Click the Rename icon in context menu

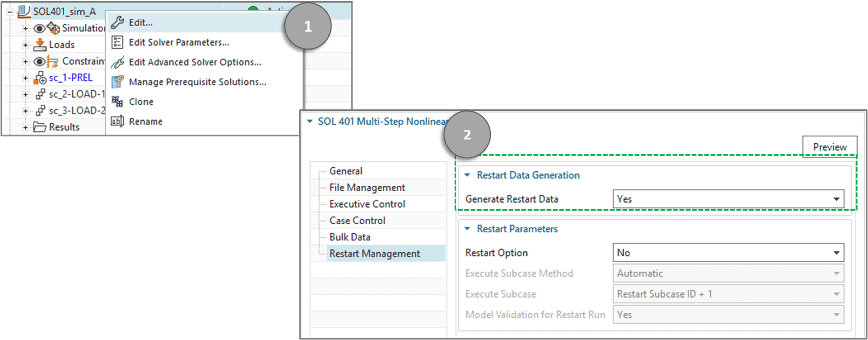click(x=117, y=121)
